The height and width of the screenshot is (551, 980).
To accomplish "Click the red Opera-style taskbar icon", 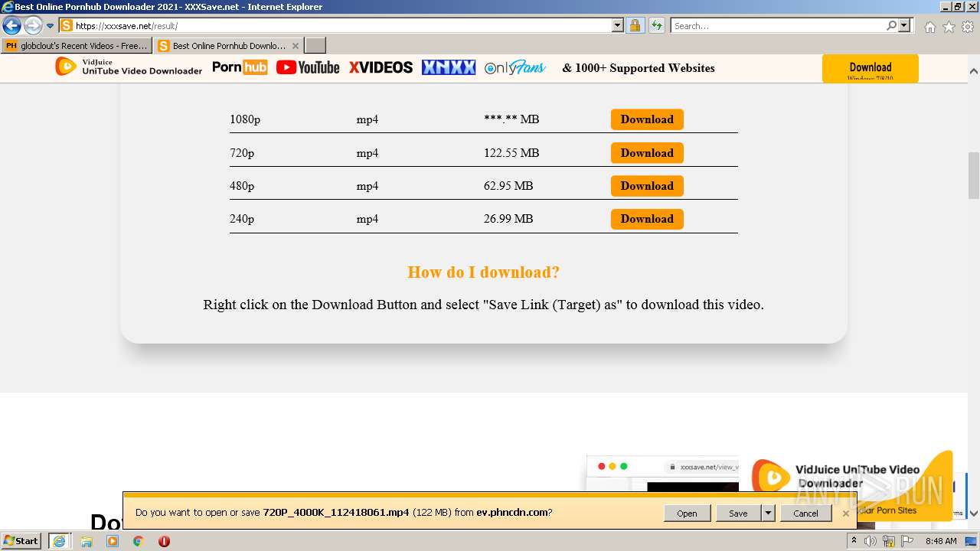I will [164, 541].
